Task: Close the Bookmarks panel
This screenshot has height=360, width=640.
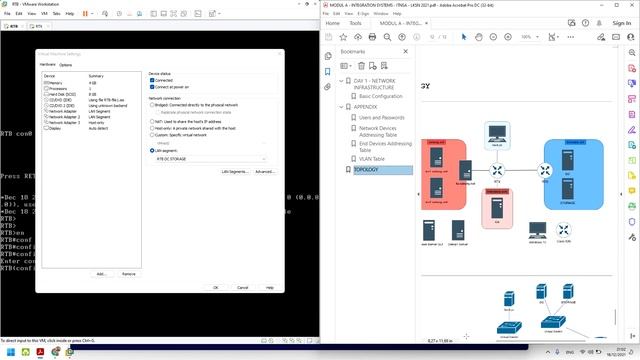Action: click(x=405, y=51)
